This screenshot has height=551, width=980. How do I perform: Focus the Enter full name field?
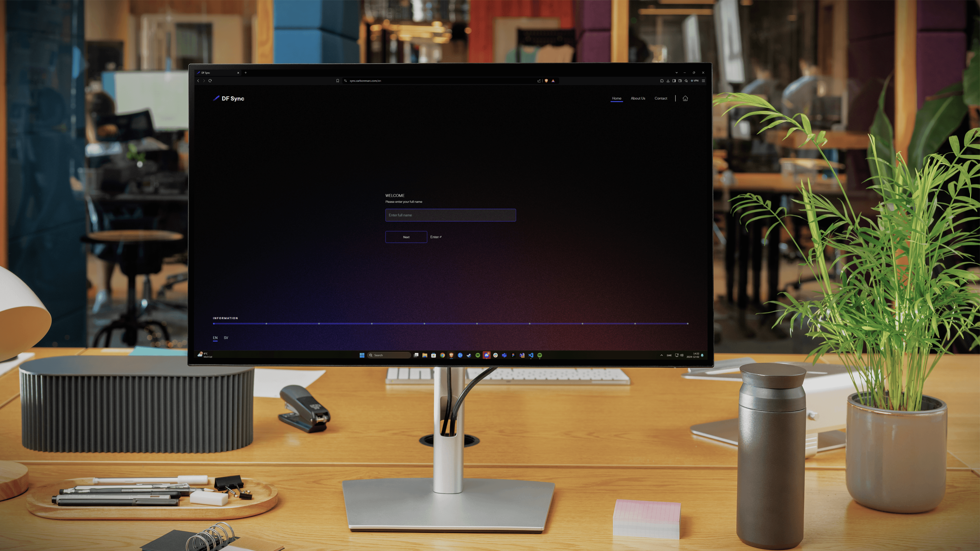point(450,215)
